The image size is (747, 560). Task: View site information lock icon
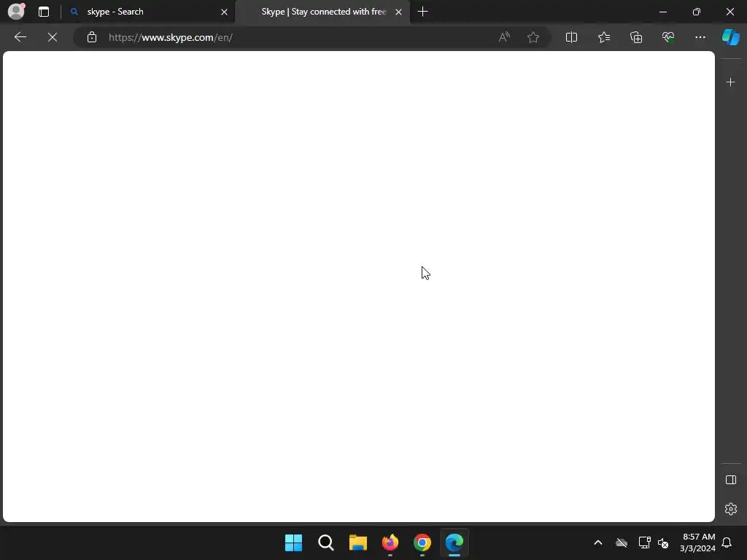click(92, 37)
